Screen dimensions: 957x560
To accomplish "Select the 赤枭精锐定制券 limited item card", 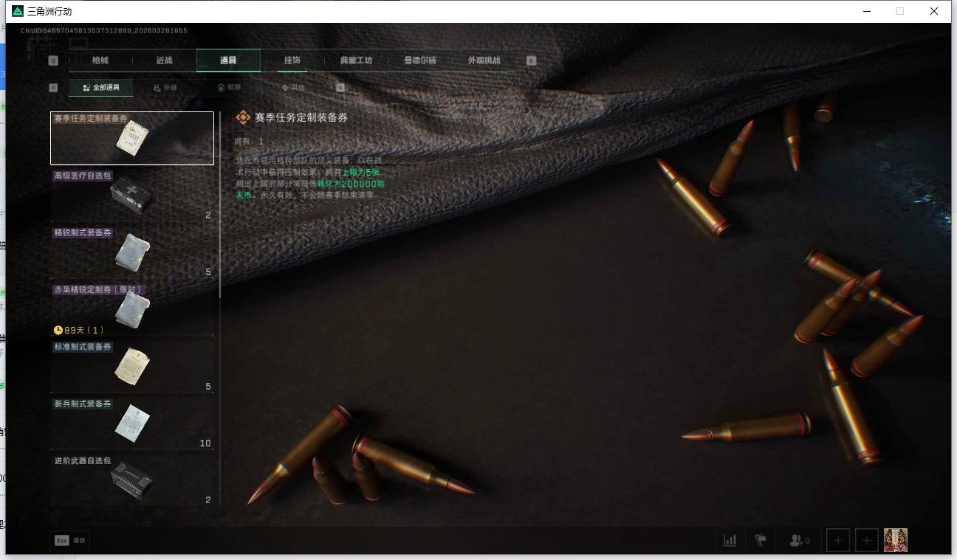I will pos(132,309).
